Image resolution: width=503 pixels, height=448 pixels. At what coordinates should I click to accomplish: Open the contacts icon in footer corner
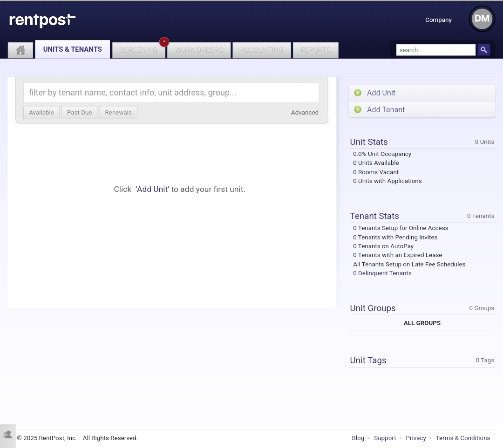tap(8, 435)
